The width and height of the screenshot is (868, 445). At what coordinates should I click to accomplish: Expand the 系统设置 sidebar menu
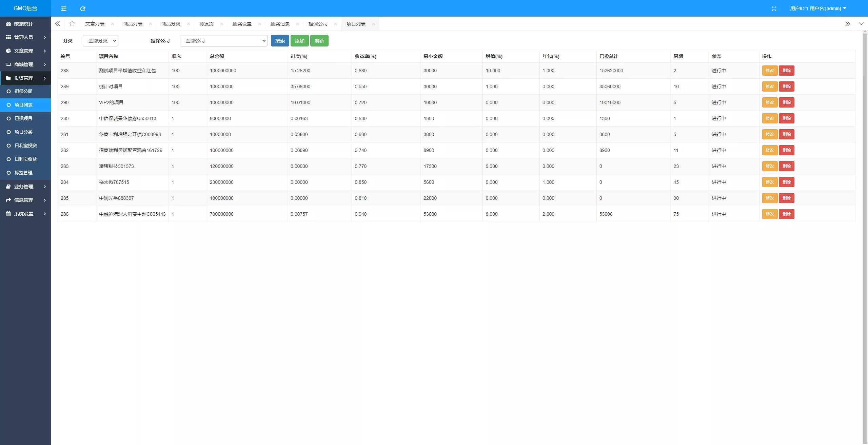25,214
